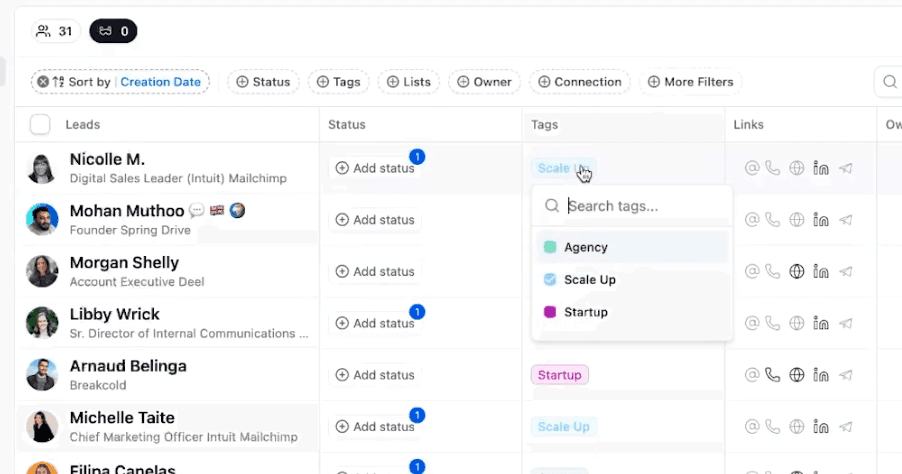Open the Owner filter

484,82
